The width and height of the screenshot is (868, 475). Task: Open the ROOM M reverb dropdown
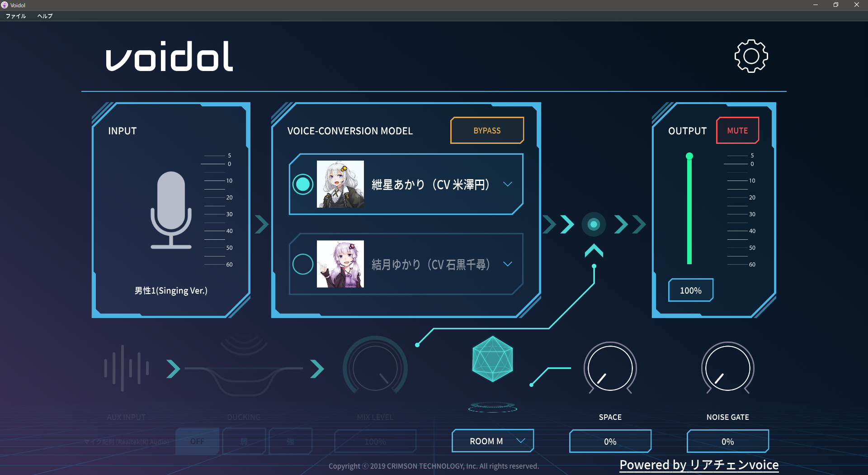[492, 441]
